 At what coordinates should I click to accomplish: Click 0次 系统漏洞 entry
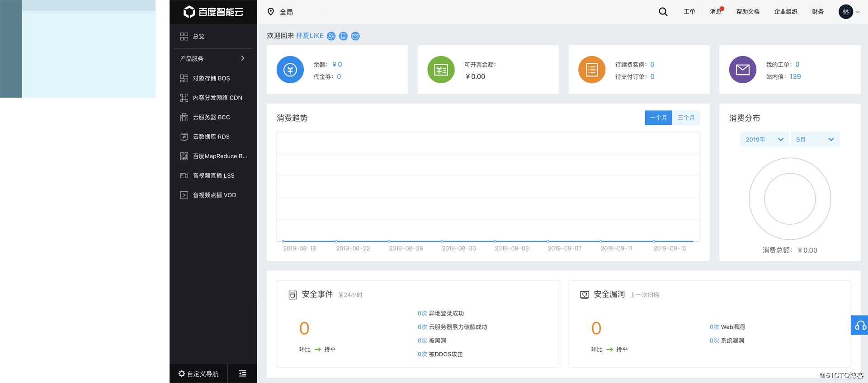pyautogui.click(x=727, y=340)
